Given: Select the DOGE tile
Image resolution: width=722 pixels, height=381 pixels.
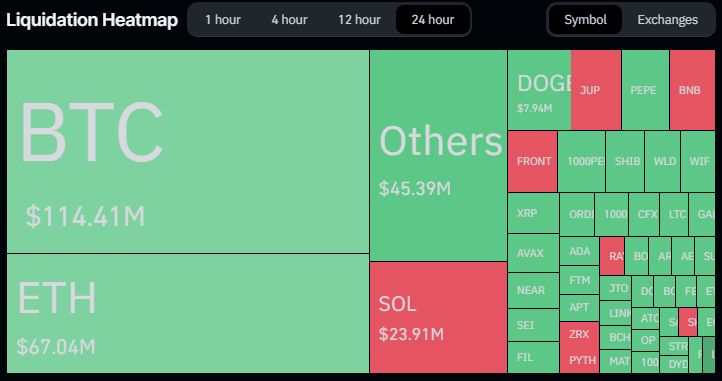Looking at the screenshot, I should click(x=539, y=90).
